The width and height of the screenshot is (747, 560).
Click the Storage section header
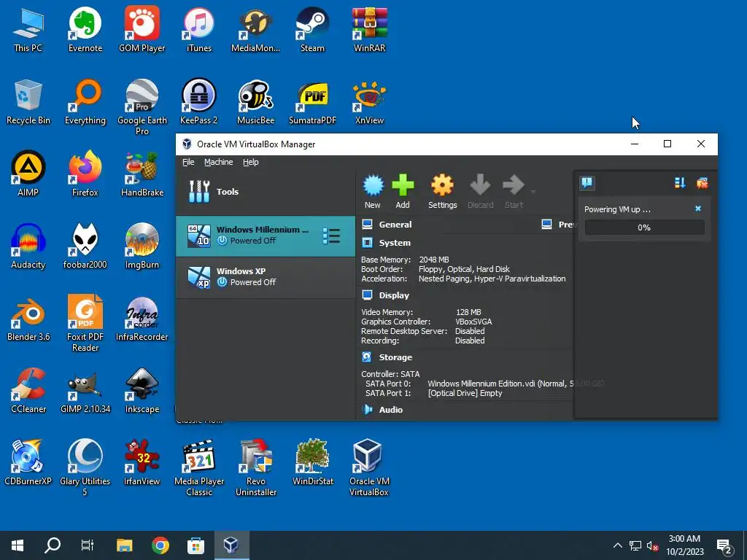click(x=395, y=357)
